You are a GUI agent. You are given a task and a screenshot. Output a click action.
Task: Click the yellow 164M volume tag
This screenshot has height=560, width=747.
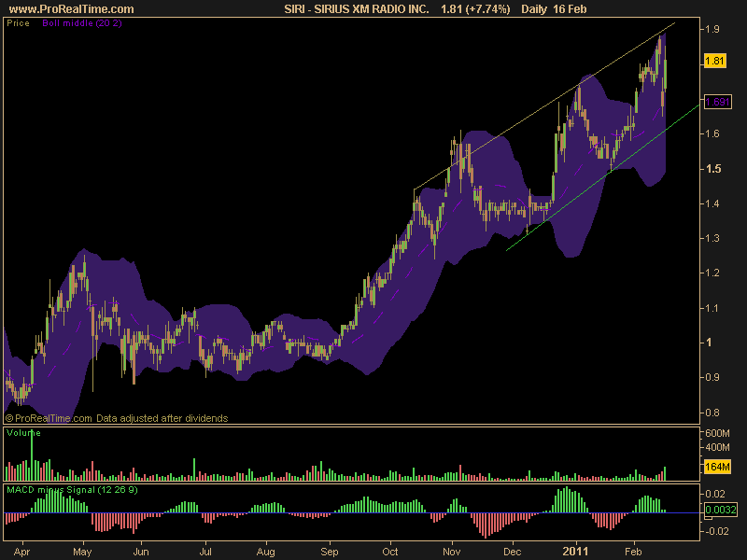tap(717, 467)
